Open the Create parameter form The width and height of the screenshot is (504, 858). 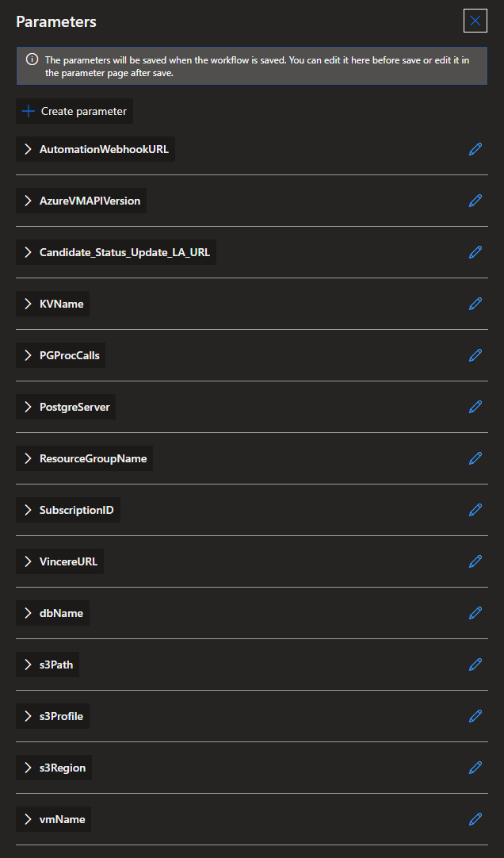click(x=73, y=111)
